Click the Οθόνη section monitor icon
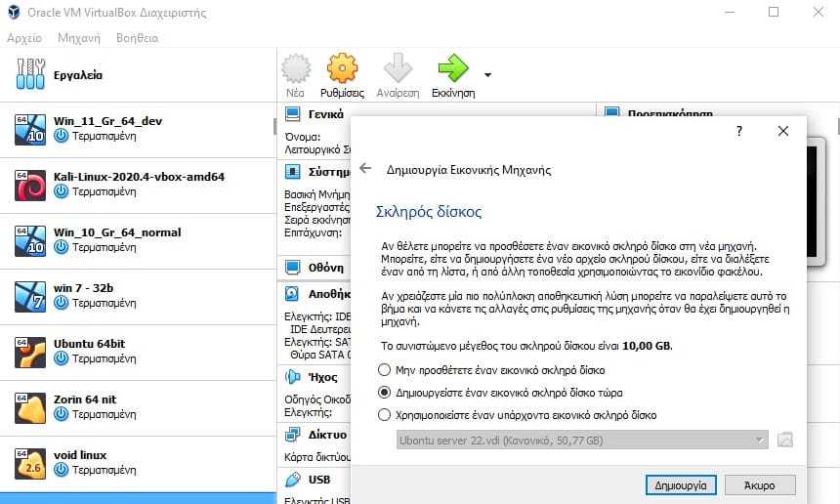 [x=292, y=267]
